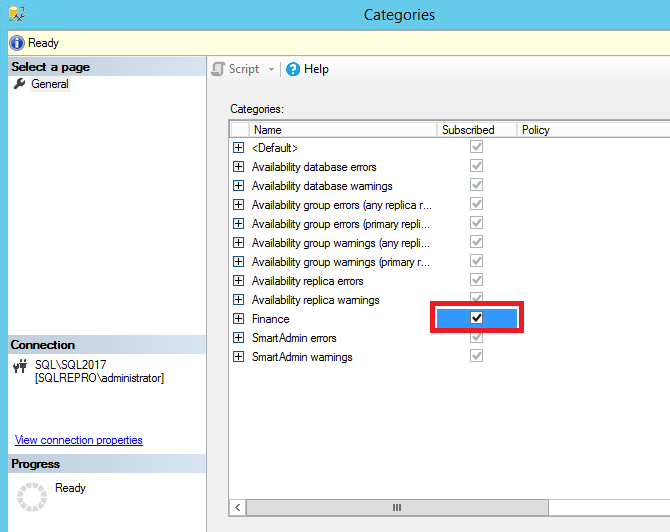Open the Help icon in toolbar
This screenshot has width=670, height=532.
[x=293, y=69]
